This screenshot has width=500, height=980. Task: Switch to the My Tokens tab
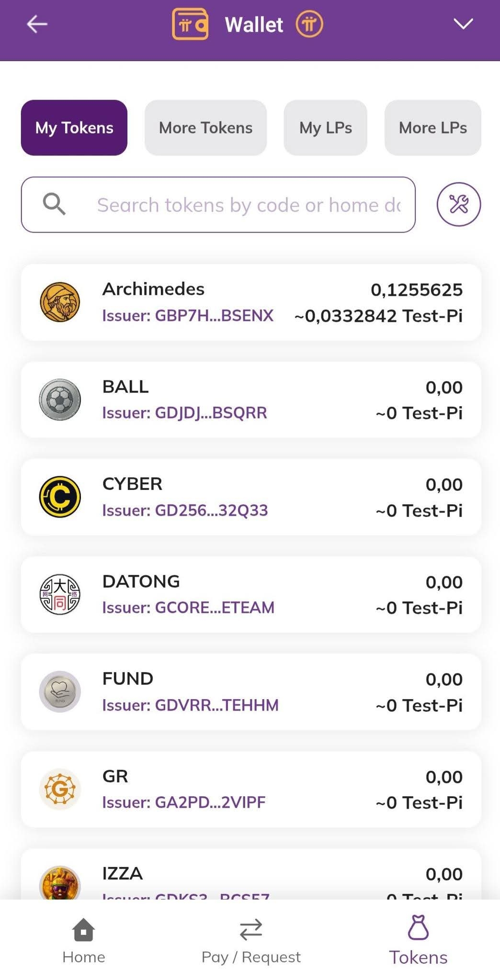[x=74, y=128]
